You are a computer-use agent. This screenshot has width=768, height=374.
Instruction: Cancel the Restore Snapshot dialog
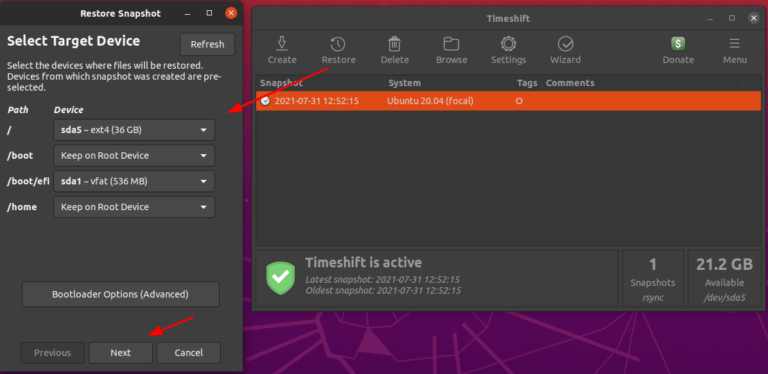tap(189, 352)
